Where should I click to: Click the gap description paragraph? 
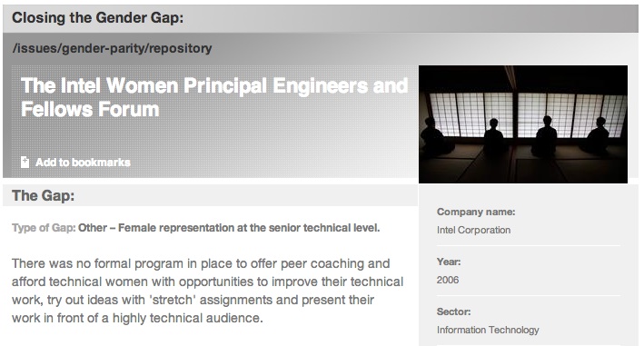click(207, 291)
